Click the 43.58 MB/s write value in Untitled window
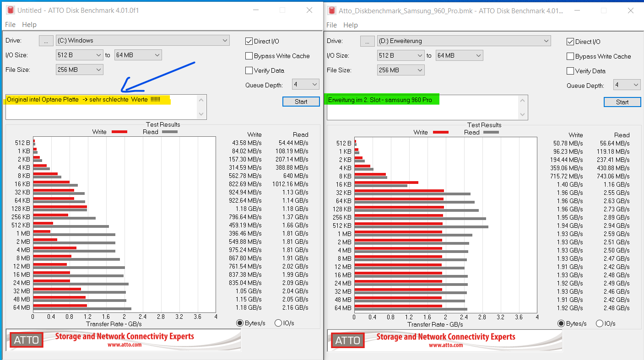Screen dimensions: 644x360 [x=247, y=143]
